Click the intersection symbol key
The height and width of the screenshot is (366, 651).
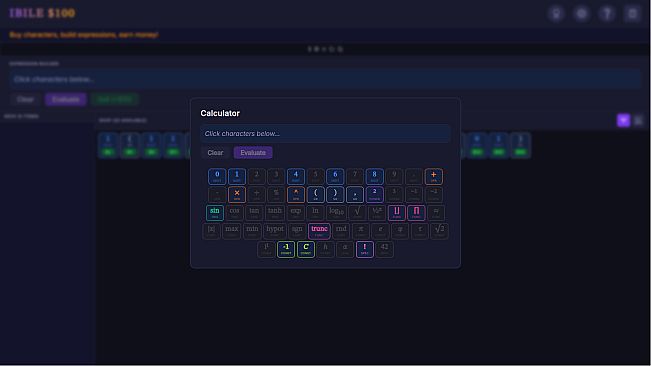(416, 212)
